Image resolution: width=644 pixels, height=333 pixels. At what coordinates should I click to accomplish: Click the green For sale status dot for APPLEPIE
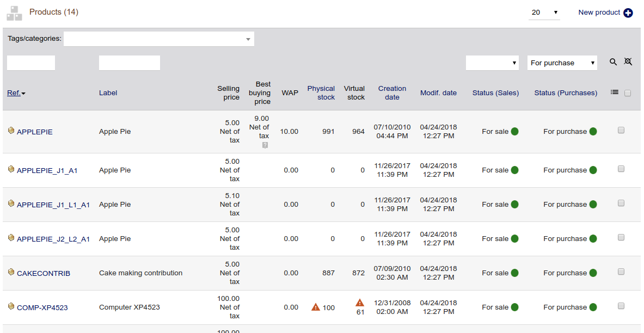pyautogui.click(x=514, y=132)
